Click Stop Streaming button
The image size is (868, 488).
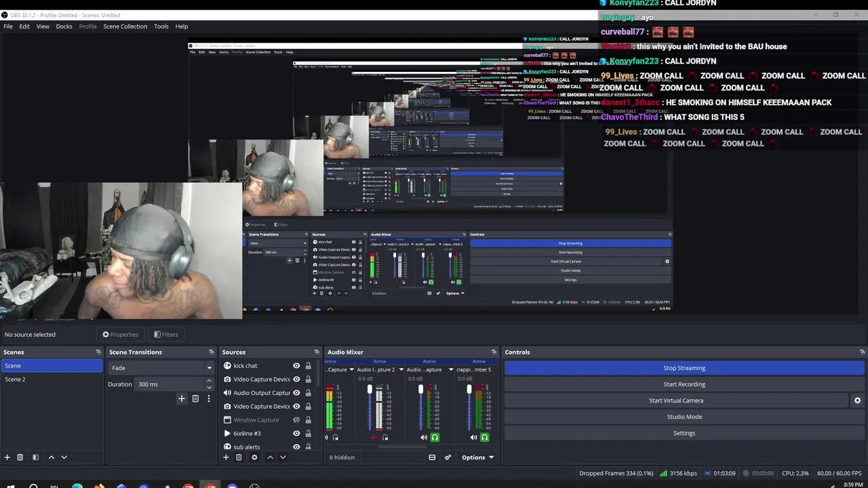[x=684, y=368]
